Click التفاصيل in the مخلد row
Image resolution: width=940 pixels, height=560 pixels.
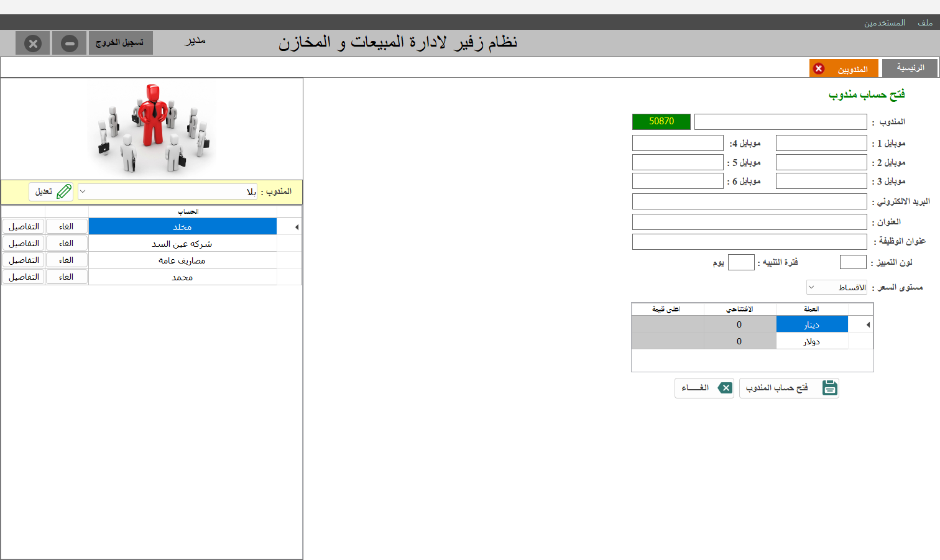24,227
